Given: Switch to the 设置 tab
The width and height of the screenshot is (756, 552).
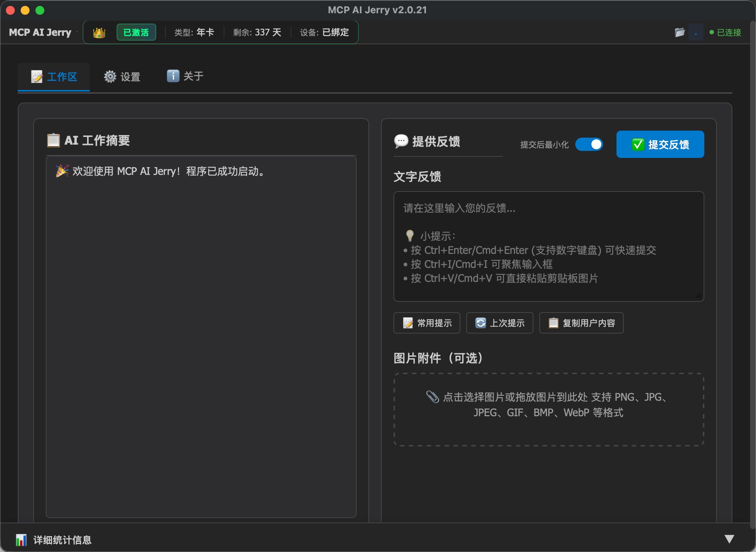Looking at the screenshot, I should pyautogui.click(x=122, y=77).
